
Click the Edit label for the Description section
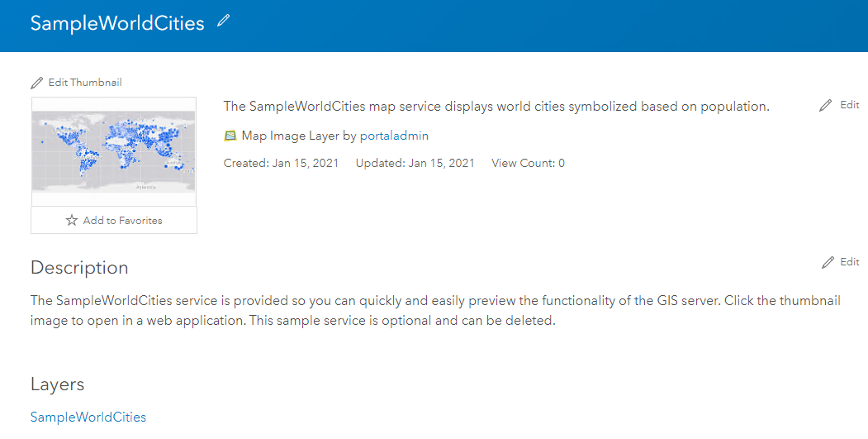tap(850, 262)
